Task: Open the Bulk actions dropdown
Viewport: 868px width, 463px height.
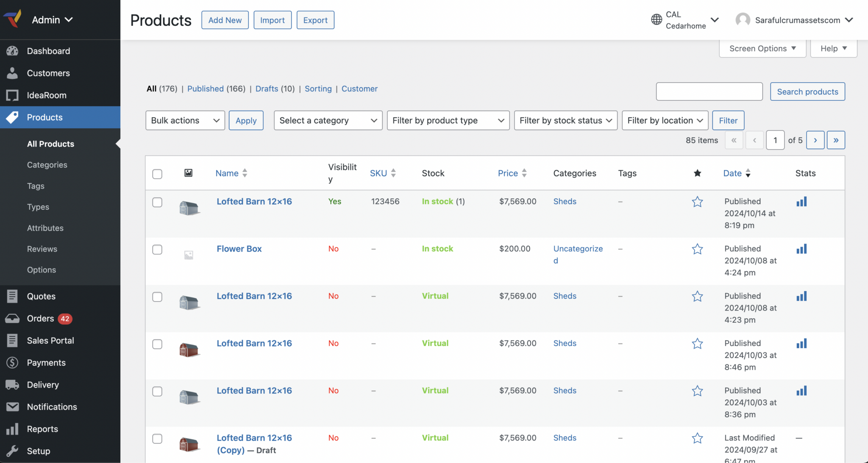Action: pos(185,121)
